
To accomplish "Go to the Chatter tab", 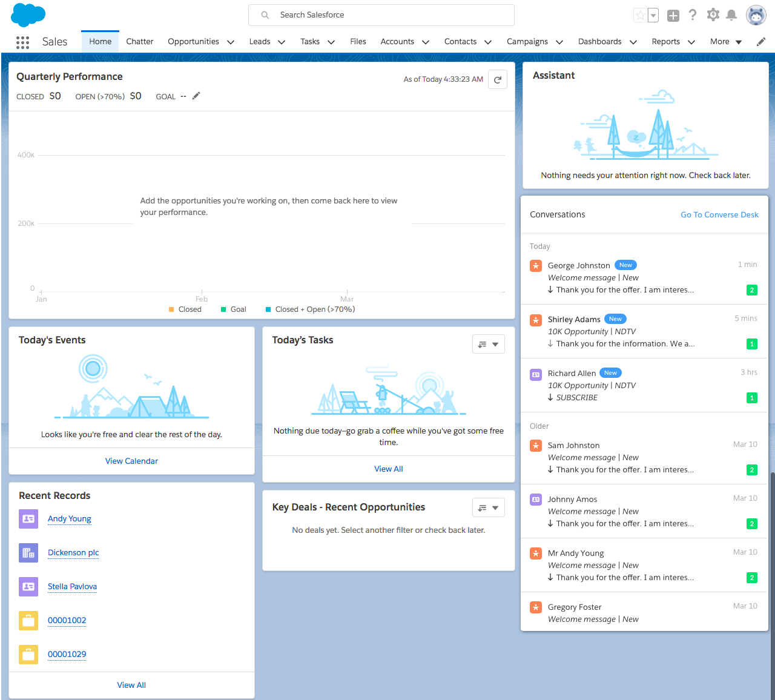I will click(140, 42).
